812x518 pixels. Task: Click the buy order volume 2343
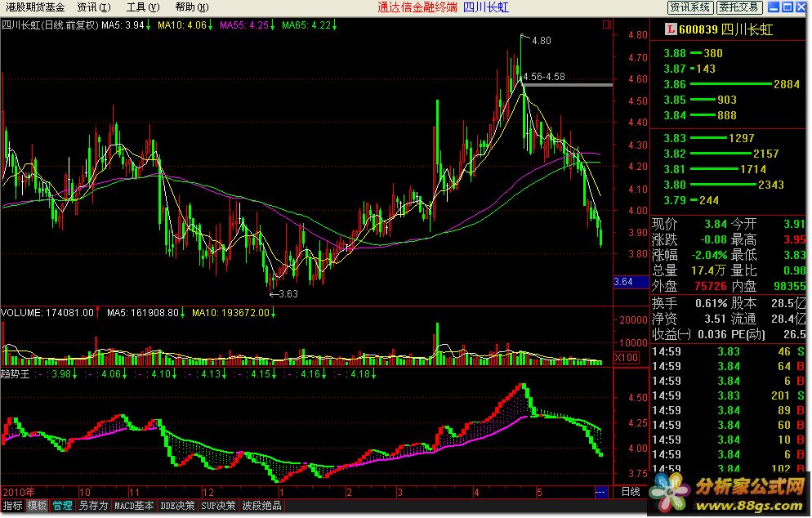coord(770,185)
